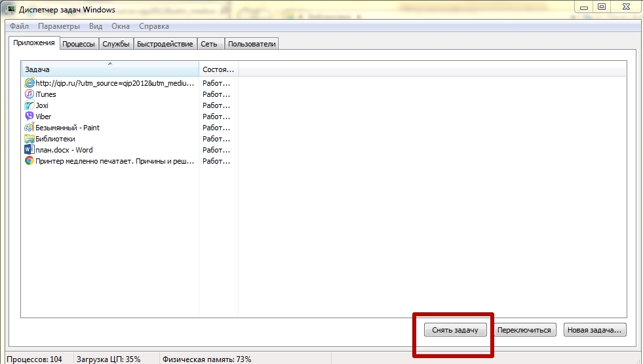Screen dimensions: 643x364
Task: Open the Файл menu
Action: (19, 26)
